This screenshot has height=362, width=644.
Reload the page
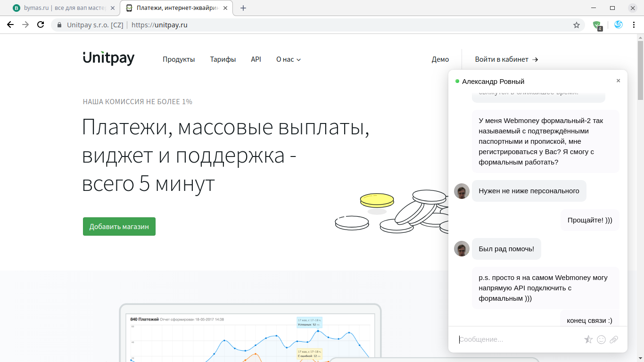(x=41, y=25)
